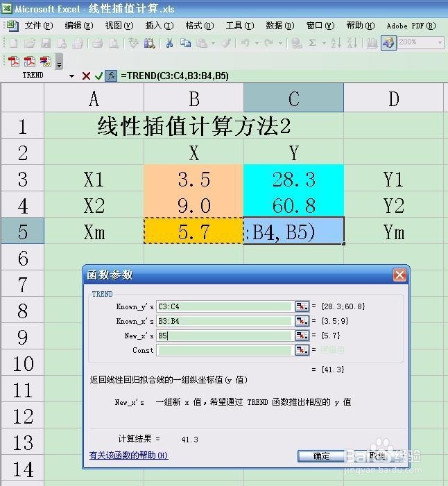Collapse dialog via Known_y's range selector
Screen dimensions: 448x486
(302, 306)
